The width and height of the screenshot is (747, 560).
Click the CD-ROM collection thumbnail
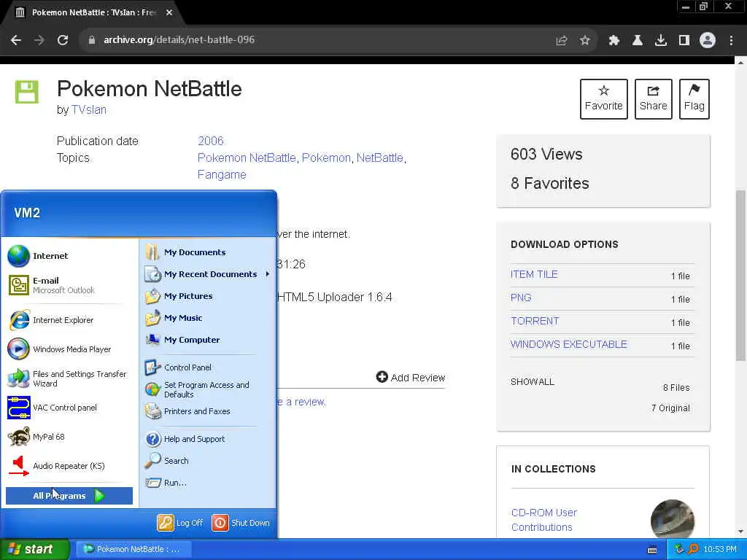672,520
